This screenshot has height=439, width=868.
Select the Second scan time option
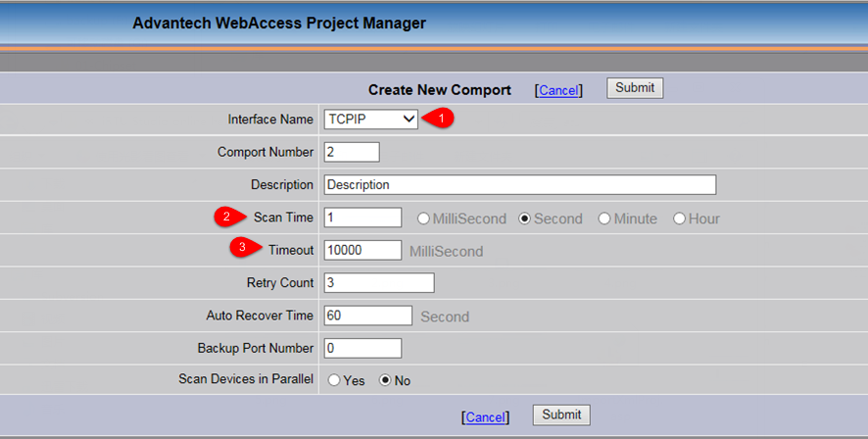(524, 219)
